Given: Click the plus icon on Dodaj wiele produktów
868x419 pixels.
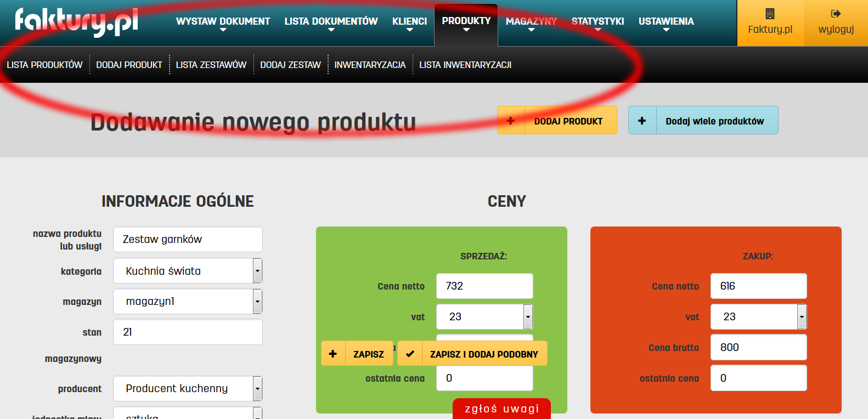Looking at the screenshot, I should [642, 121].
